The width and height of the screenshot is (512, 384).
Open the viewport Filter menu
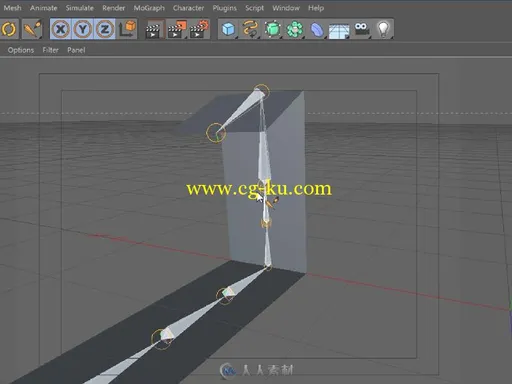[x=50, y=50]
